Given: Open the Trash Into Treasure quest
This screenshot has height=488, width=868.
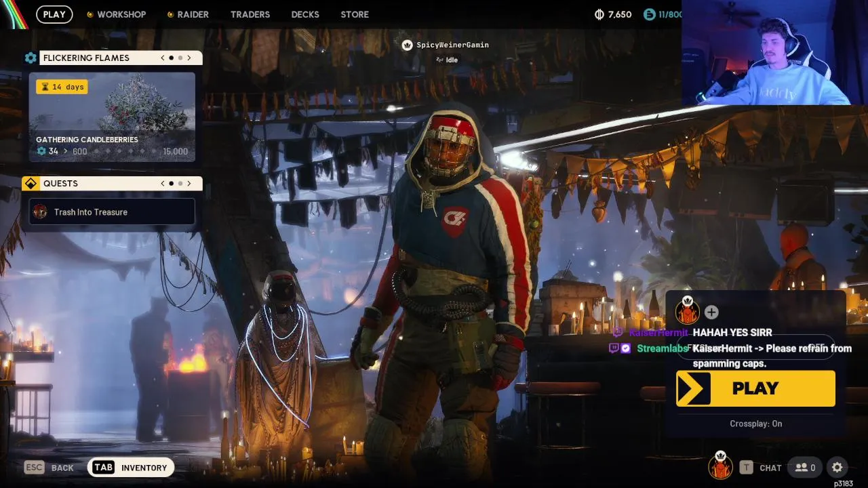Looking at the screenshot, I should (112, 212).
